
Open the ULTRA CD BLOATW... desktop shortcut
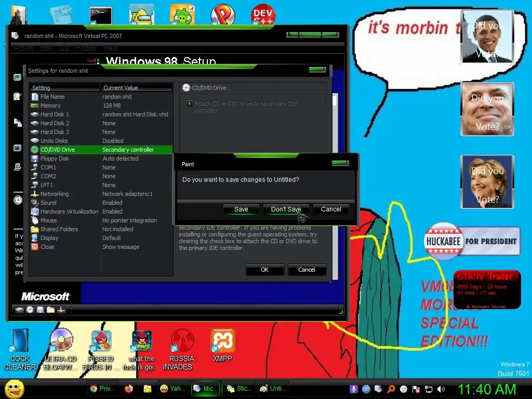(x=60, y=350)
